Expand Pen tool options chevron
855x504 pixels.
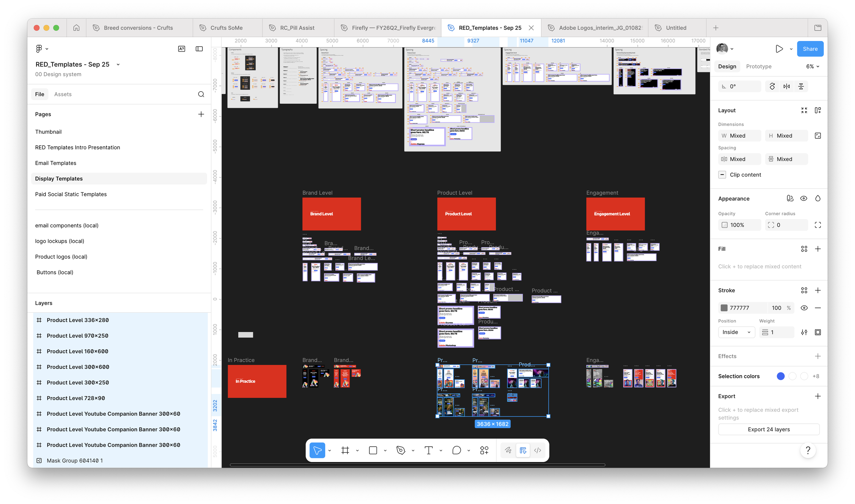[x=413, y=450]
